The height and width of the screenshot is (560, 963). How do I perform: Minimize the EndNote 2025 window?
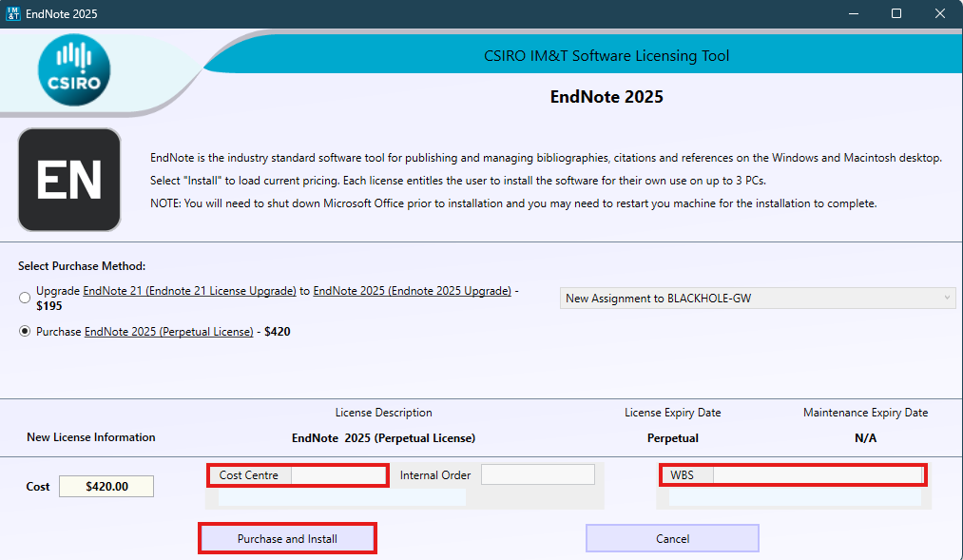[x=853, y=13]
